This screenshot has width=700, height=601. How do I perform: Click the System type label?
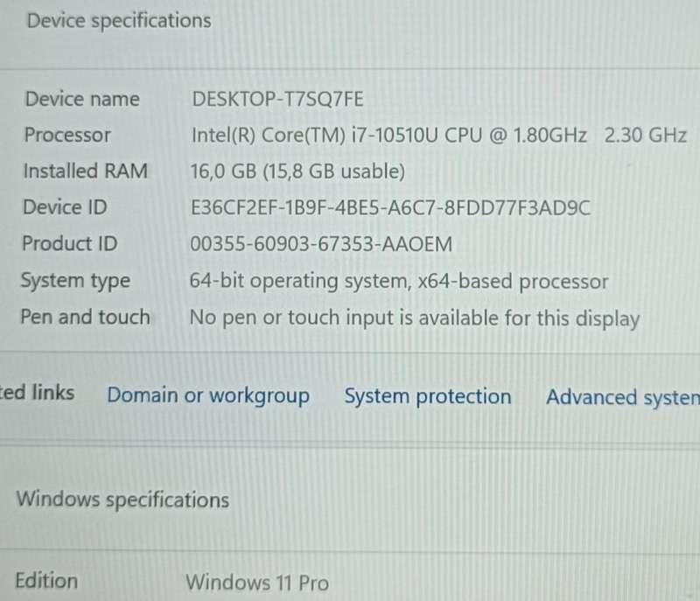click(x=75, y=281)
